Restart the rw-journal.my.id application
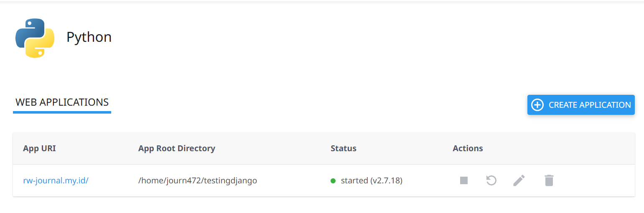644x213 pixels. tap(491, 180)
